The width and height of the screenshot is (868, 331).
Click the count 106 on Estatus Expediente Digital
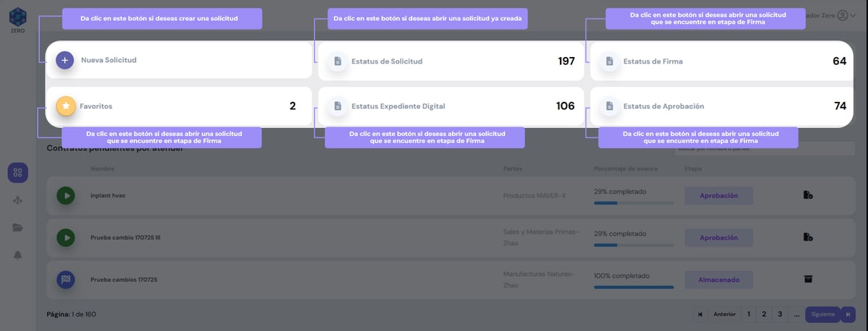click(x=566, y=106)
